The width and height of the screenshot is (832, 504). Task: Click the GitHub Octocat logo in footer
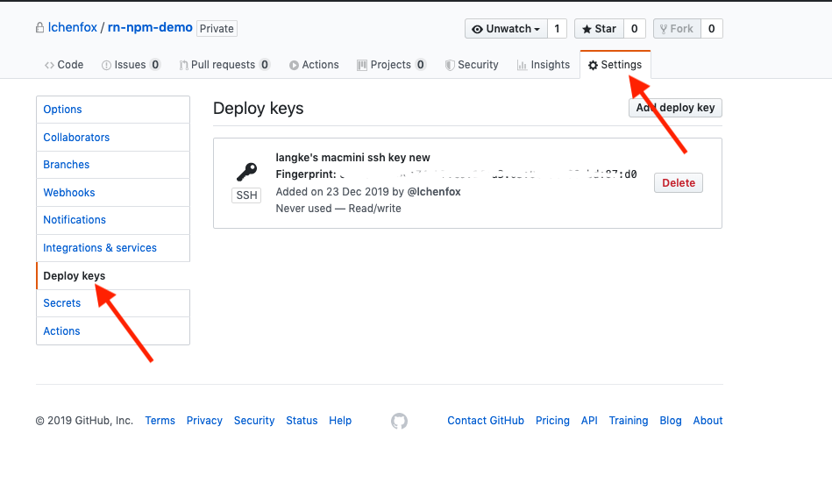click(399, 421)
